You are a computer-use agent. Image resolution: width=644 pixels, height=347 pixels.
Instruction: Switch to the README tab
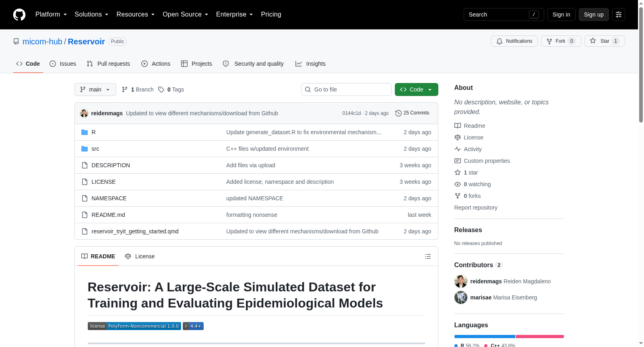click(98, 256)
